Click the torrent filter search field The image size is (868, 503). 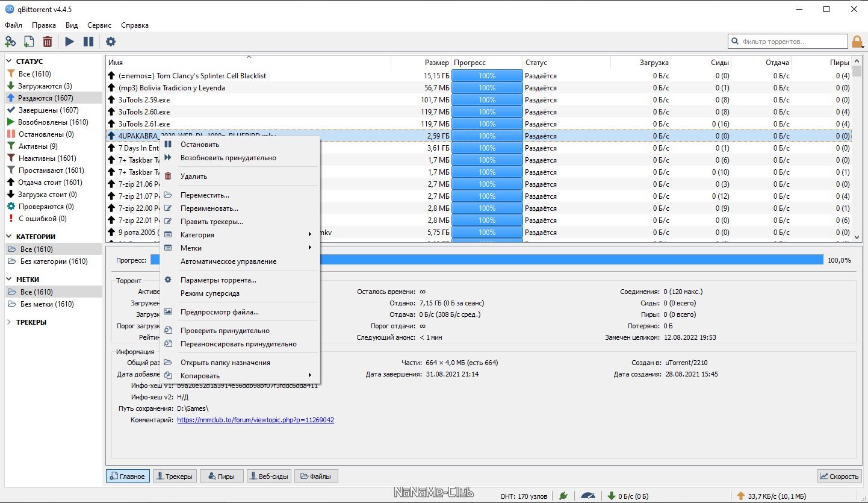[x=788, y=42]
